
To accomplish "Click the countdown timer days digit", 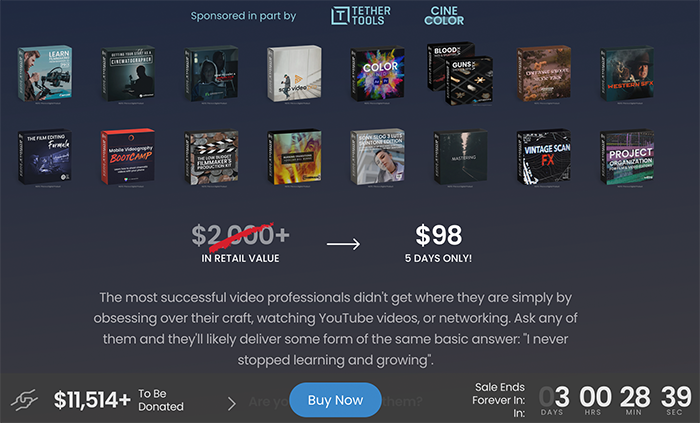I will 554,397.
